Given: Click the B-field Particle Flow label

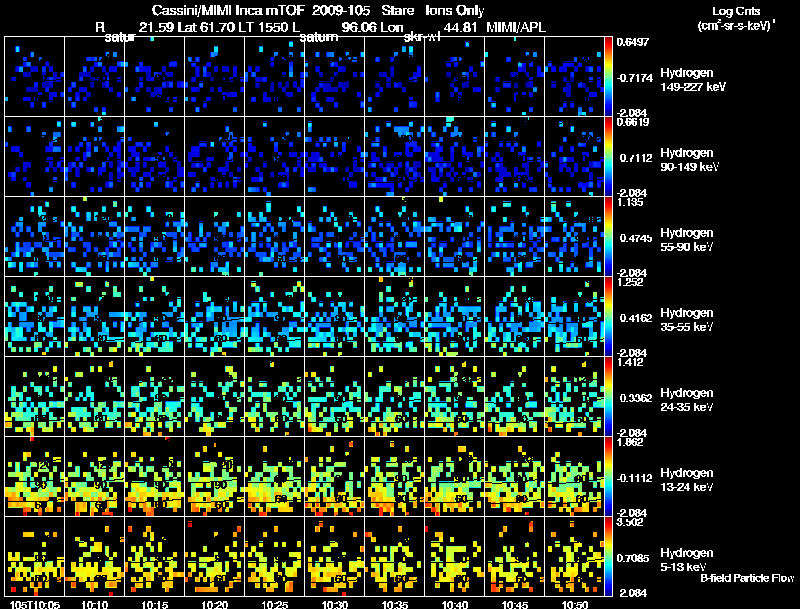Looking at the screenshot, I should click(x=747, y=578).
